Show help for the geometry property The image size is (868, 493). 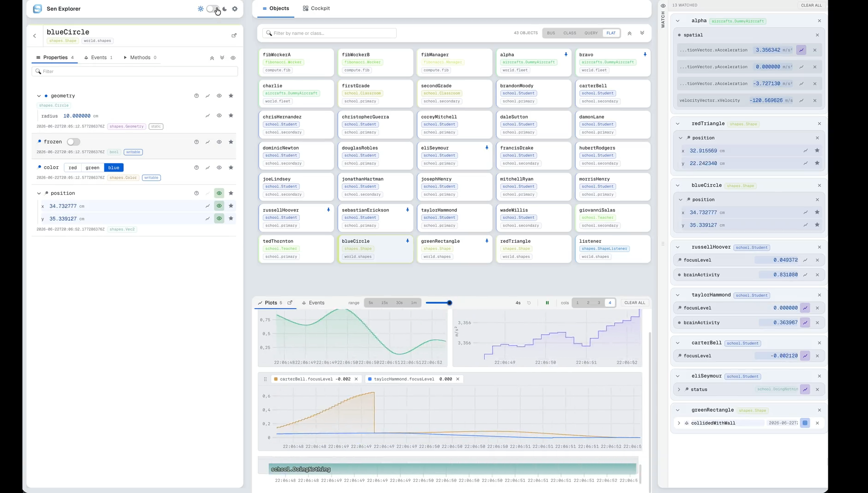point(196,96)
